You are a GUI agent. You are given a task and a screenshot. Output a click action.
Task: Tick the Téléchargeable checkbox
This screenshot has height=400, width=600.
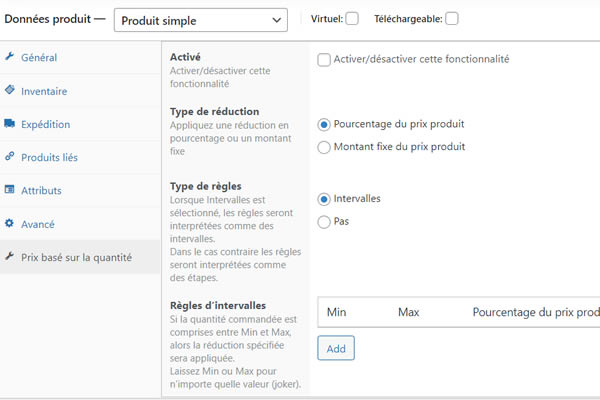(x=452, y=18)
